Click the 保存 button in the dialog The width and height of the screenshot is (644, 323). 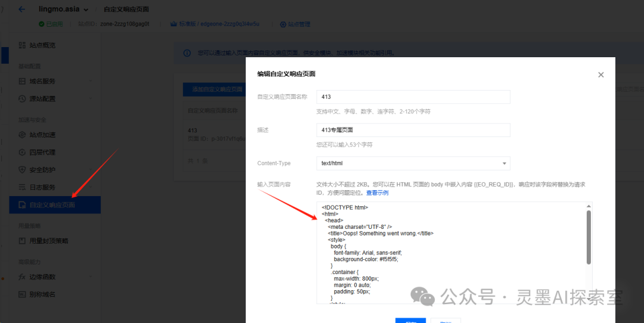410,321
